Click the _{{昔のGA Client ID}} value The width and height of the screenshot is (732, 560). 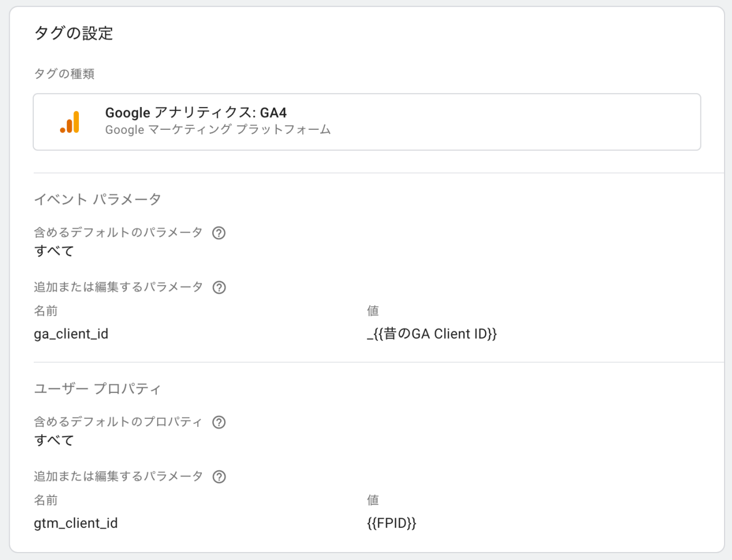click(432, 334)
